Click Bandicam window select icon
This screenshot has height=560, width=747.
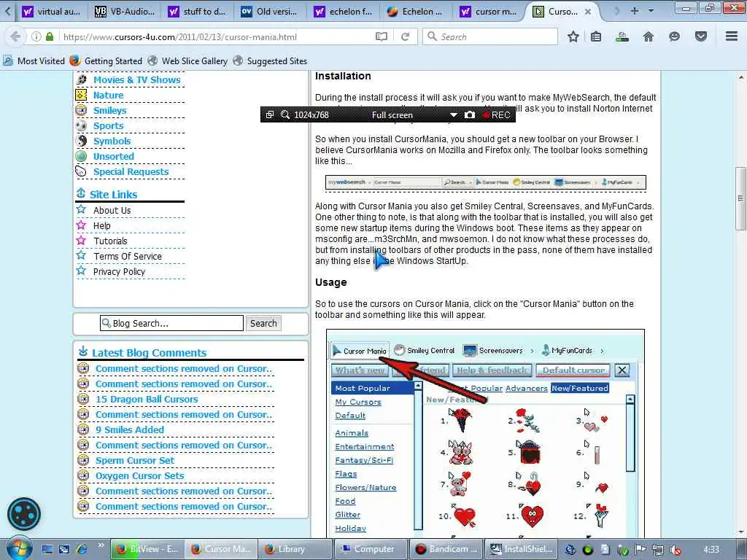click(270, 114)
